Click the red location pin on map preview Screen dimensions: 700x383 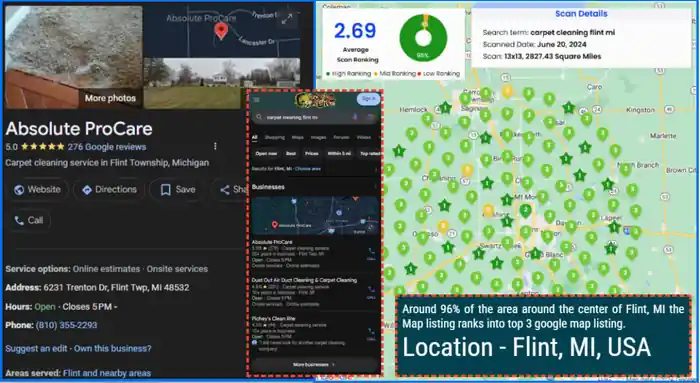tap(221, 31)
